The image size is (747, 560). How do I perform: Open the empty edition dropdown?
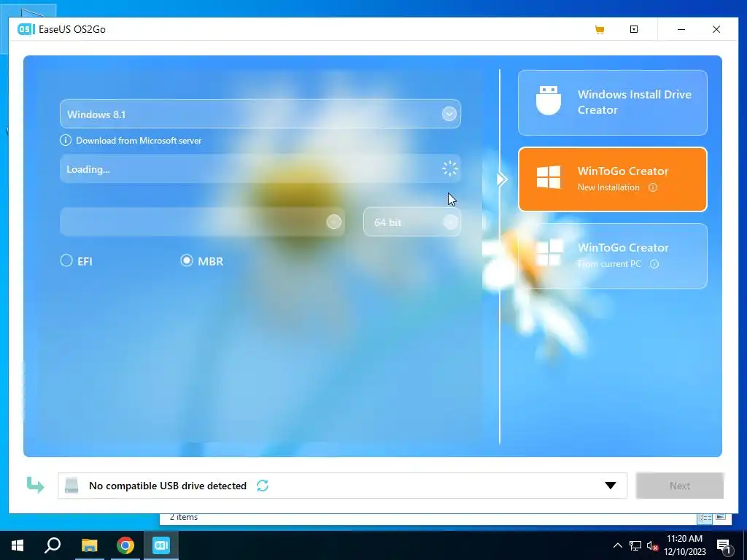coord(203,222)
